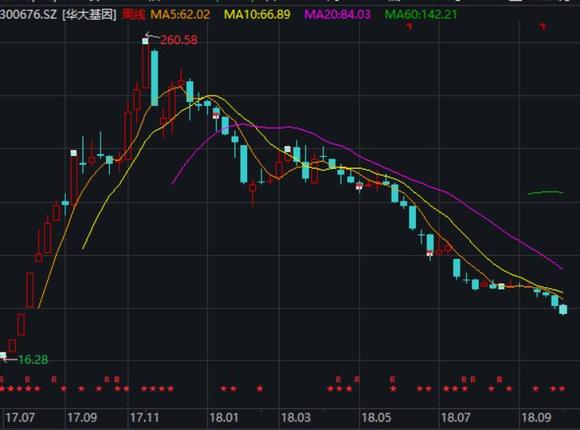Click the 300676.SZ stock code label

coord(28,15)
